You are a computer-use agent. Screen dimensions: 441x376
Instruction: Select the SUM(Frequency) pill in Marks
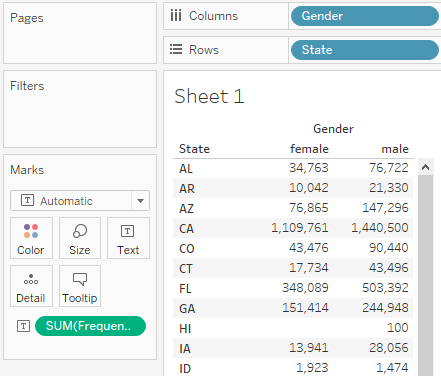pos(90,326)
